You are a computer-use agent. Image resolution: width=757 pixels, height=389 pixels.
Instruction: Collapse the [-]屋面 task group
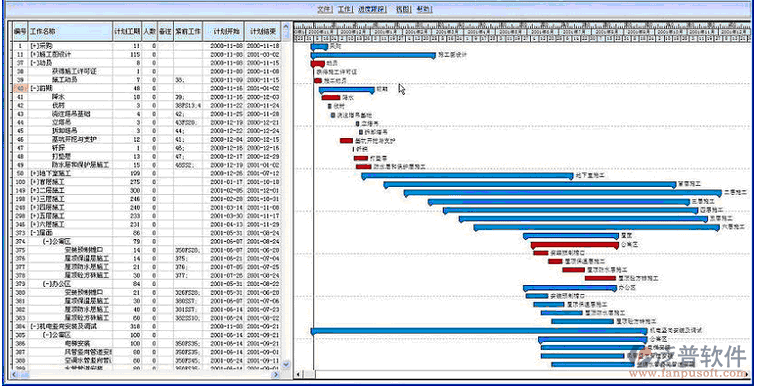tap(41, 232)
